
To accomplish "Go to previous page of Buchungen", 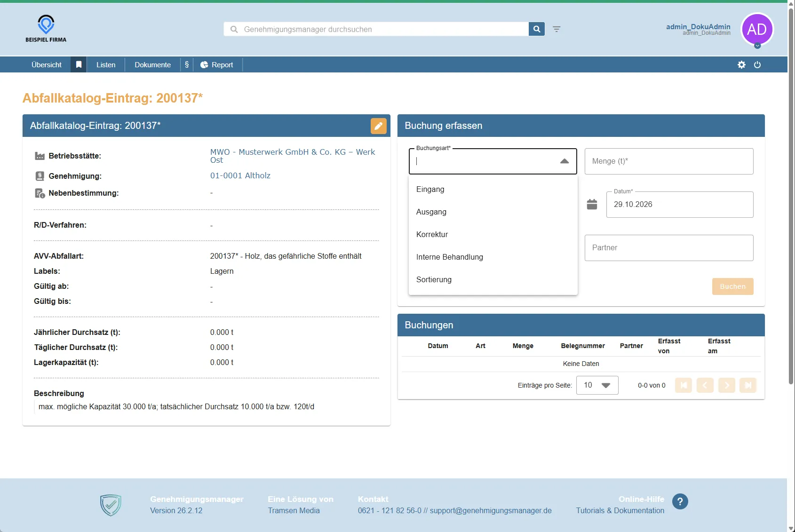I will (x=705, y=385).
